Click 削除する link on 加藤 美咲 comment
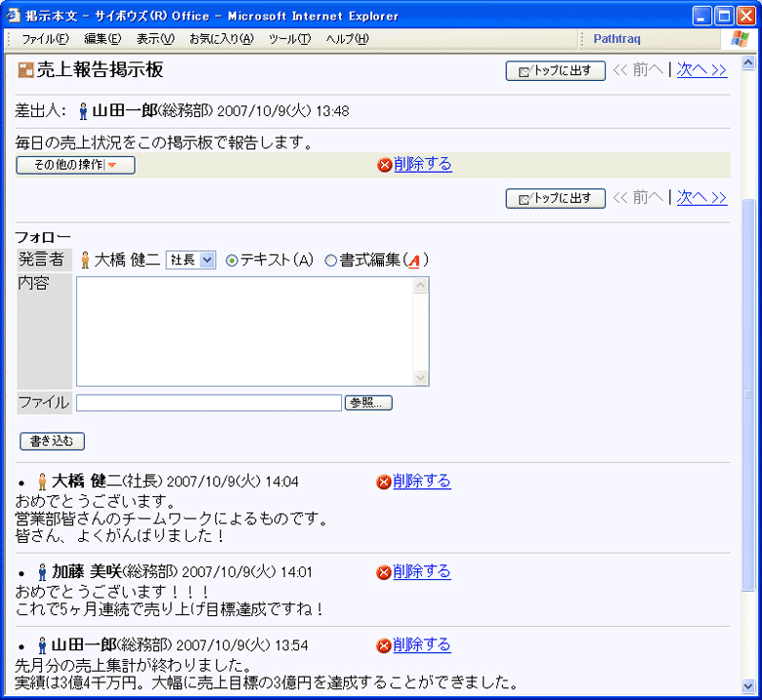 [x=422, y=572]
